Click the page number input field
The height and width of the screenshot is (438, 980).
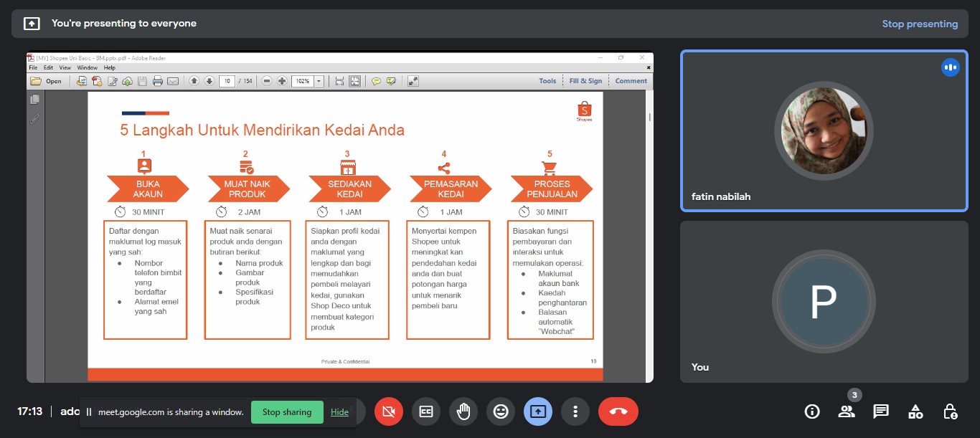(x=227, y=81)
